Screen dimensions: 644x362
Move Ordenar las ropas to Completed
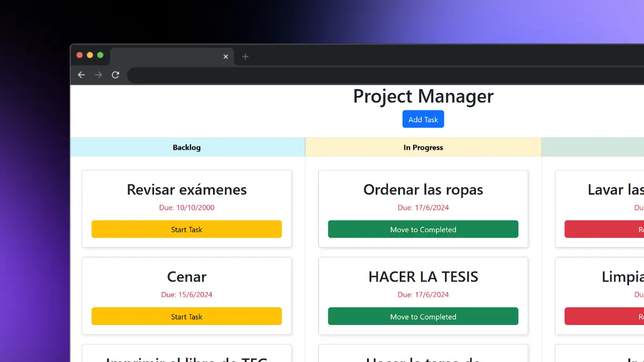(x=423, y=229)
